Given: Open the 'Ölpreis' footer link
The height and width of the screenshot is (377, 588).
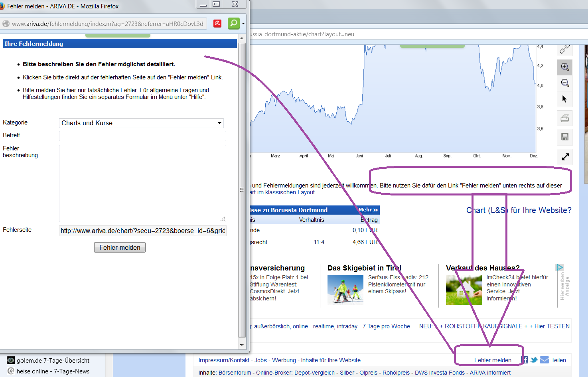Looking at the screenshot, I should point(368,373).
